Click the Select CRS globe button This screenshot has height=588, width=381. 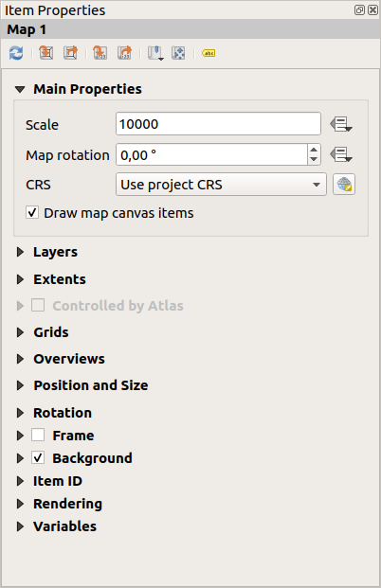344,184
